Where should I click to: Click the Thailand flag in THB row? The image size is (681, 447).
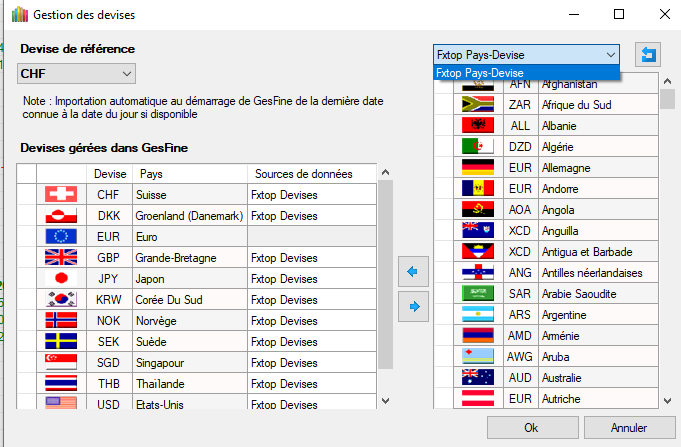pos(61,383)
